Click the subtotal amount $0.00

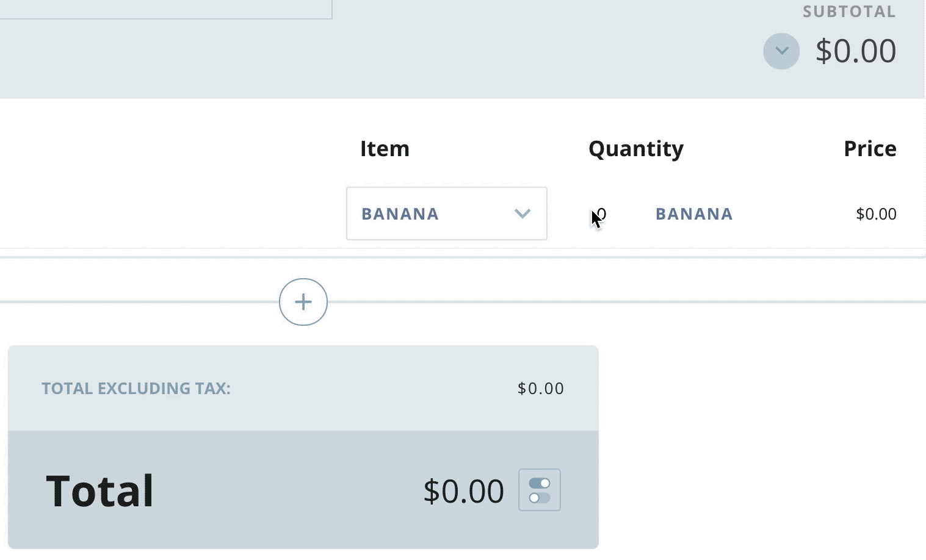pos(856,51)
